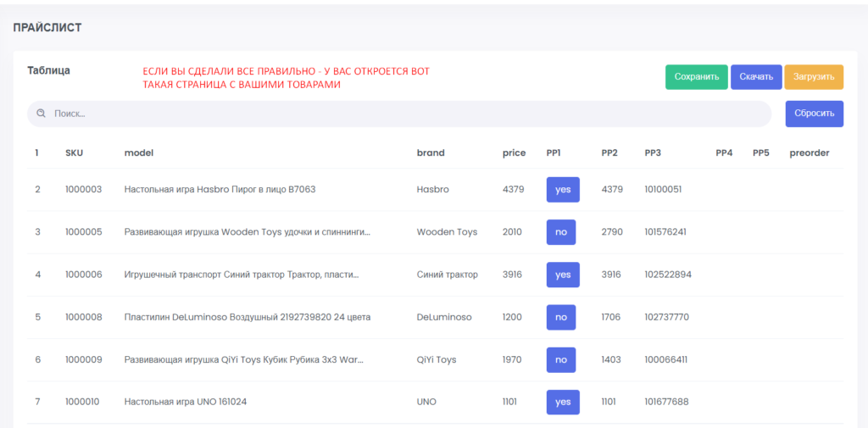Click PP3 value 100066411
This screenshot has width=868, height=428.
click(x=666, y=360)
